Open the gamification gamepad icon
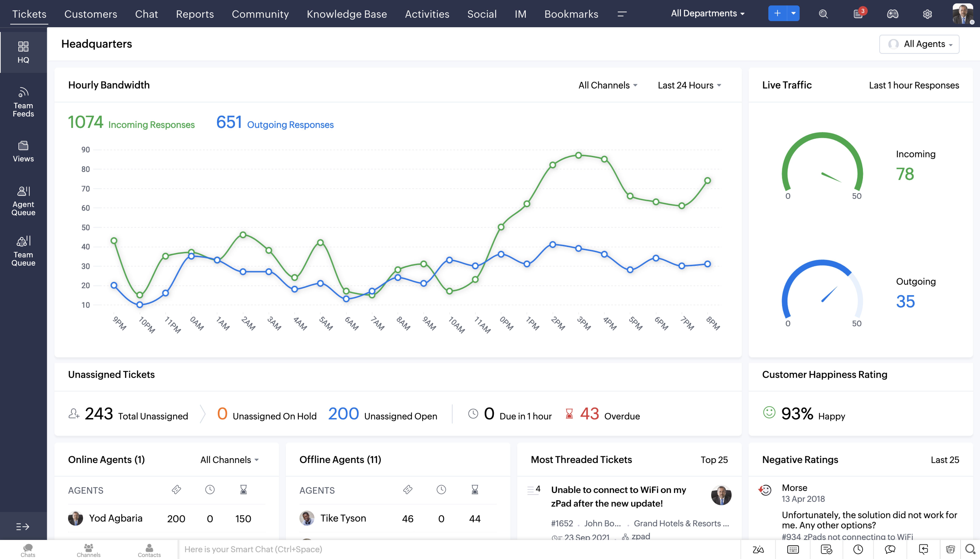 [893, 14]
